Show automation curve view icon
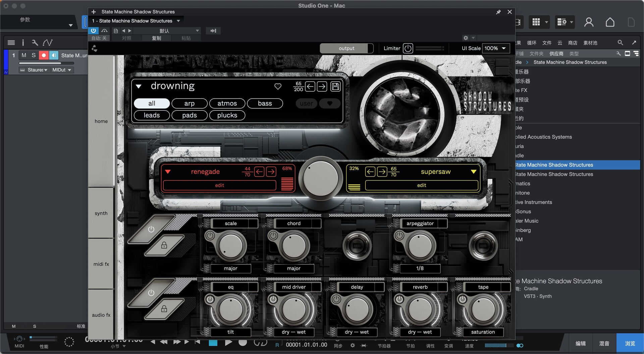The image size is (644, 354). (48, 43)
